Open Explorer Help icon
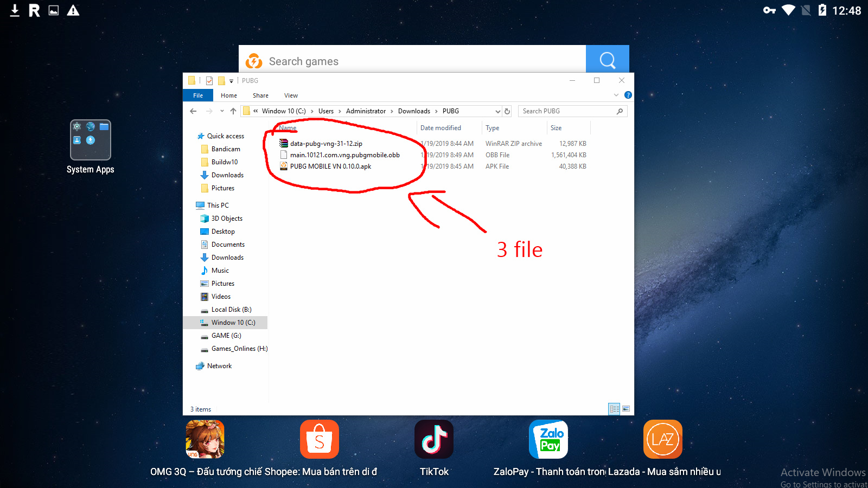Screen dimensions: 868x488 click(x=628, y=95)
